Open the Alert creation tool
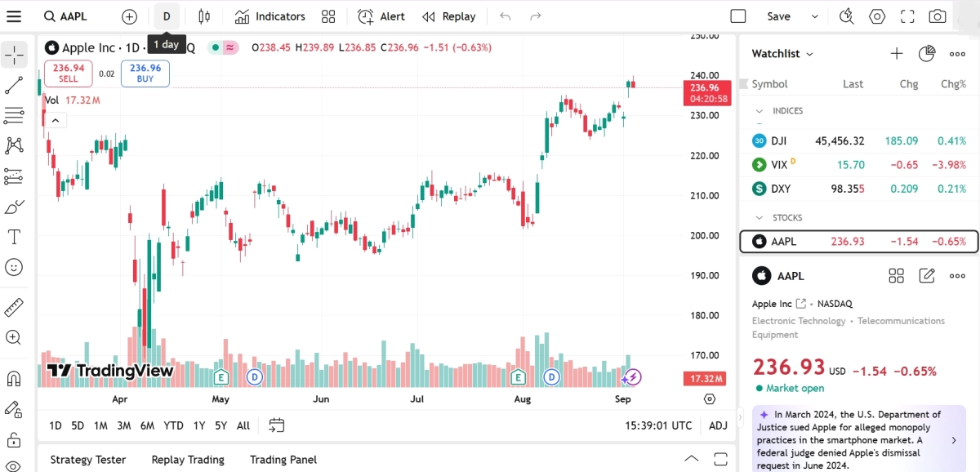 [x=381, y=16]
